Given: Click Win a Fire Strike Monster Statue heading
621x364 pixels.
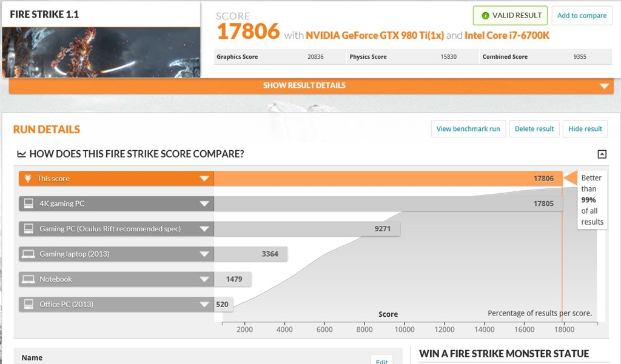Looking at the screenshot, I should [x=504, y=354].
